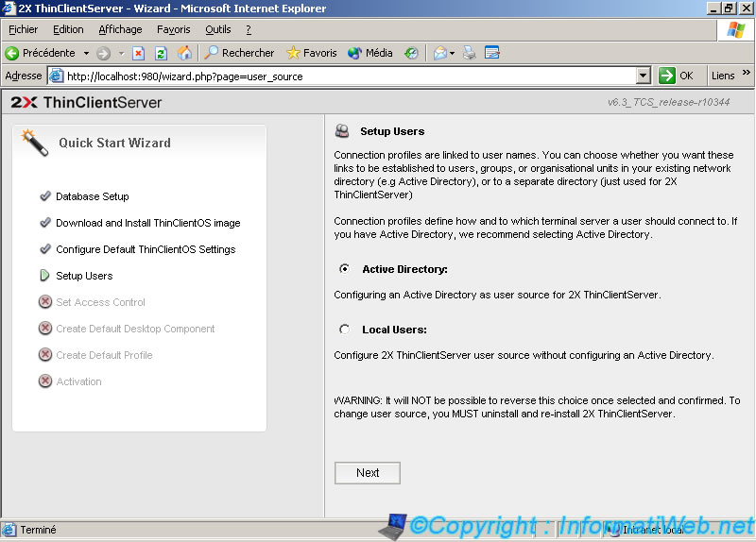Click the Local Users: heading label
756x542 pixels.
[x=394, y=330]
